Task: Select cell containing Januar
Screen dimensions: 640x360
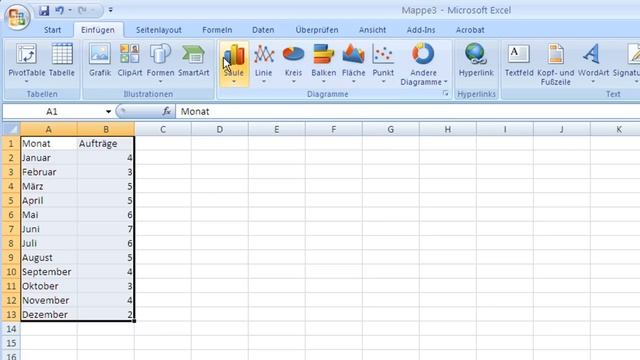Action: click(x=49, y=158)
